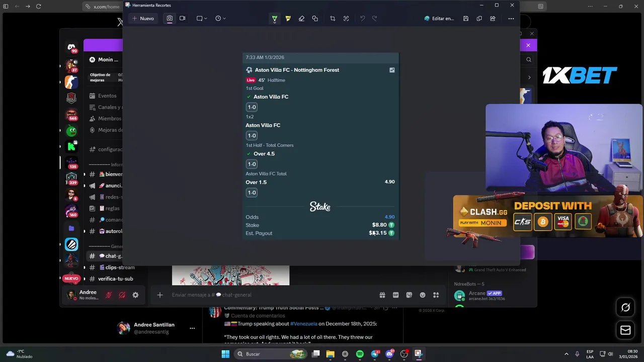This screenshot has height=362, width=644.
Task: Open the shapes tool
Action: (315, 19)
